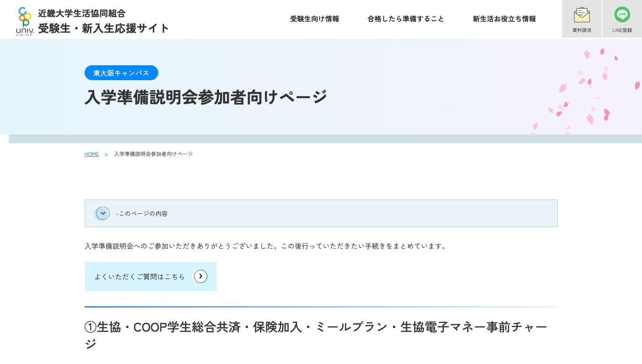Navigate to HOME via breadcrumb link
This screenshot has height=364, width=642.
point(91,154)
